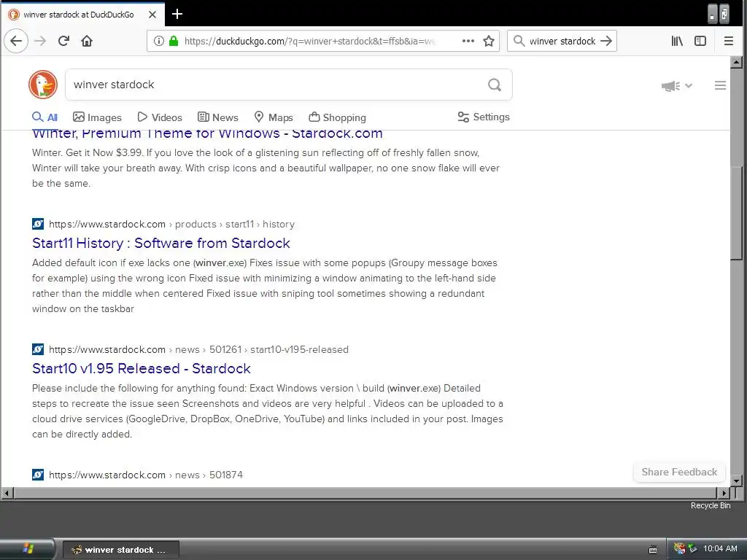Image resolution: width=747 pixels, height=560 pixels.
Task: Select the All results tab
Action: (x=44, y=117)
